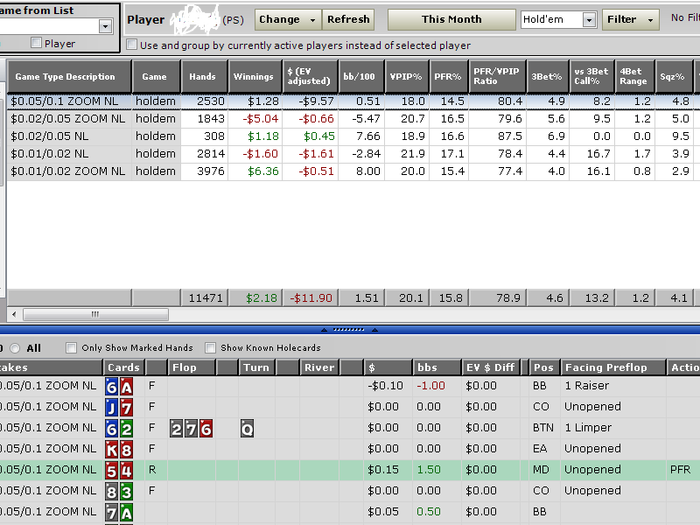The height and width of the screenshot is (525, 700).
Task: Check Show Known Holecards
Action: (x=210, y=348)
